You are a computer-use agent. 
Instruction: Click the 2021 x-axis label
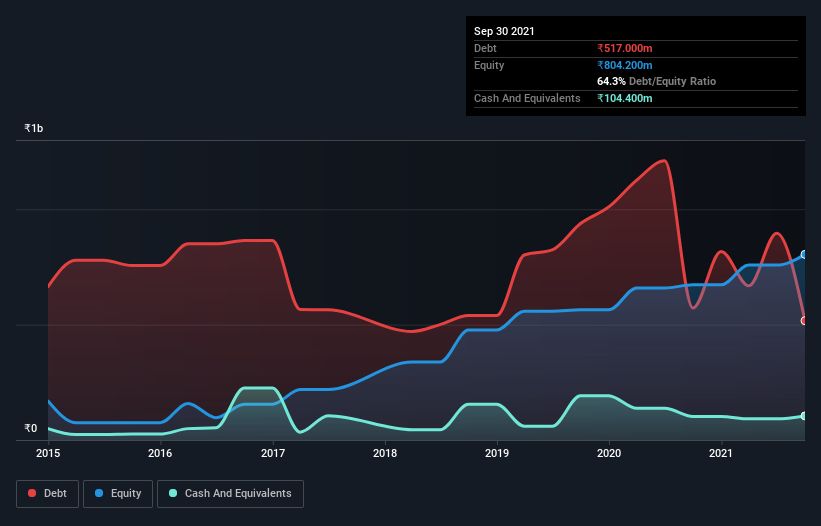721,453
